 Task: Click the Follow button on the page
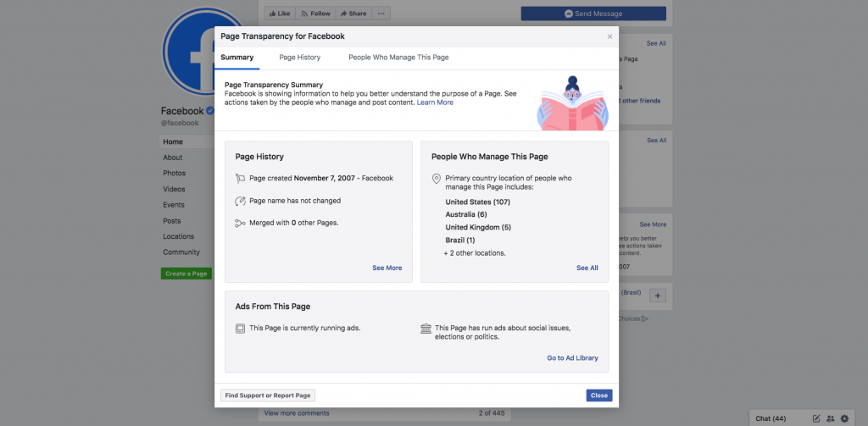tap(315, 14)
